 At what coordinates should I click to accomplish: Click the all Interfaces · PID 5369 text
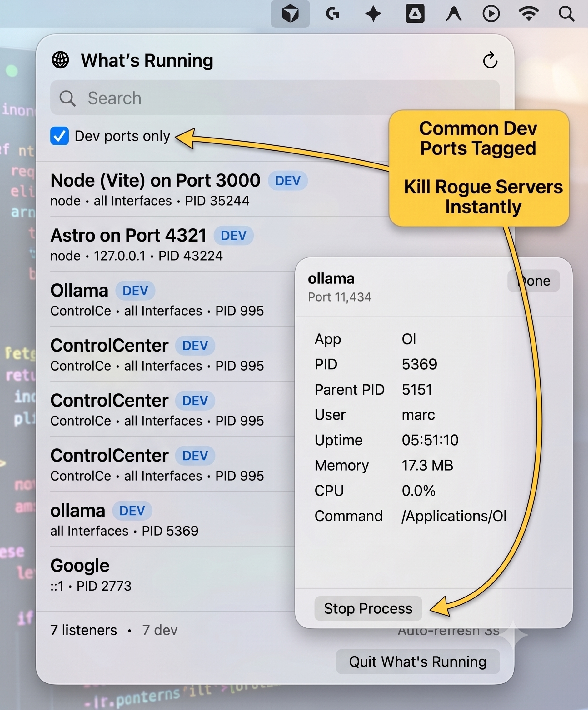[x=124, y=531]
